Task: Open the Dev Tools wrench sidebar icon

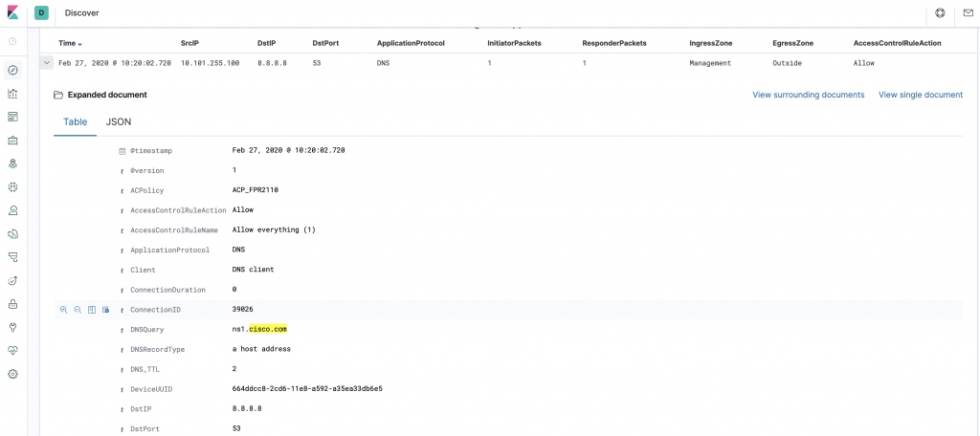Action: 12,327
